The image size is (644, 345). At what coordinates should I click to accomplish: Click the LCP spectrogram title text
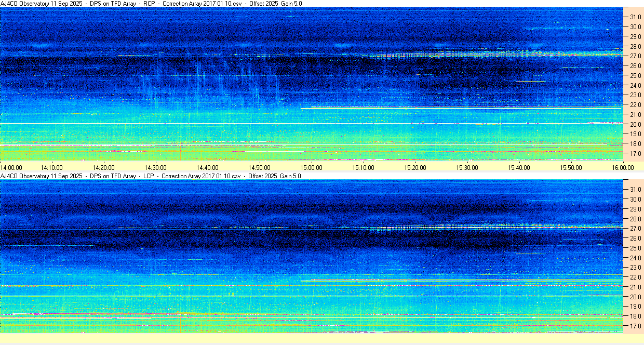pyautogui.click(x=151, y=176)
